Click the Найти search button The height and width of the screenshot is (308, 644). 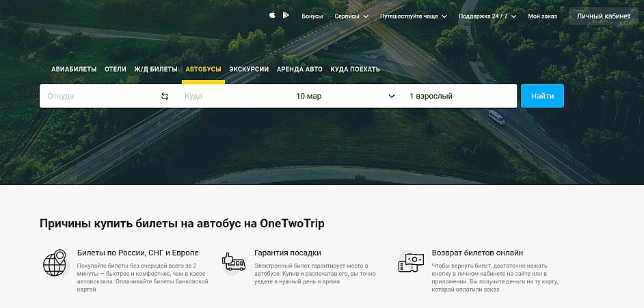(x=542, y=97)
